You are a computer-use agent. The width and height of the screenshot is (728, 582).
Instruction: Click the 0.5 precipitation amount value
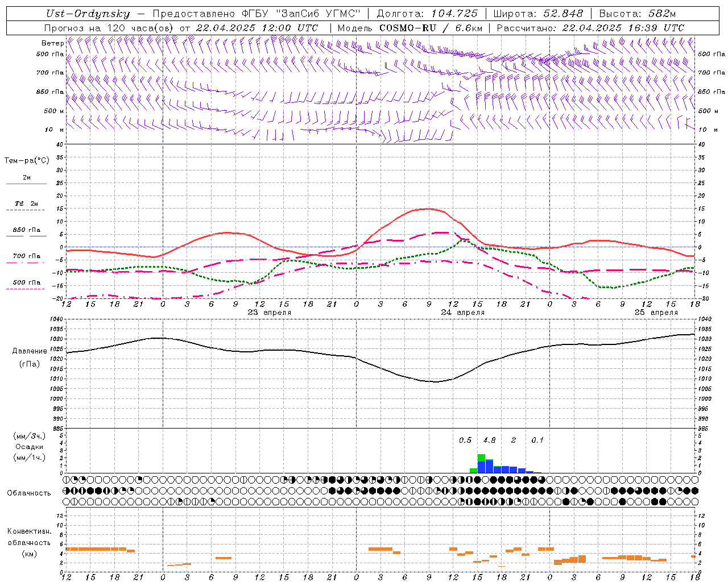pos(465,440)
